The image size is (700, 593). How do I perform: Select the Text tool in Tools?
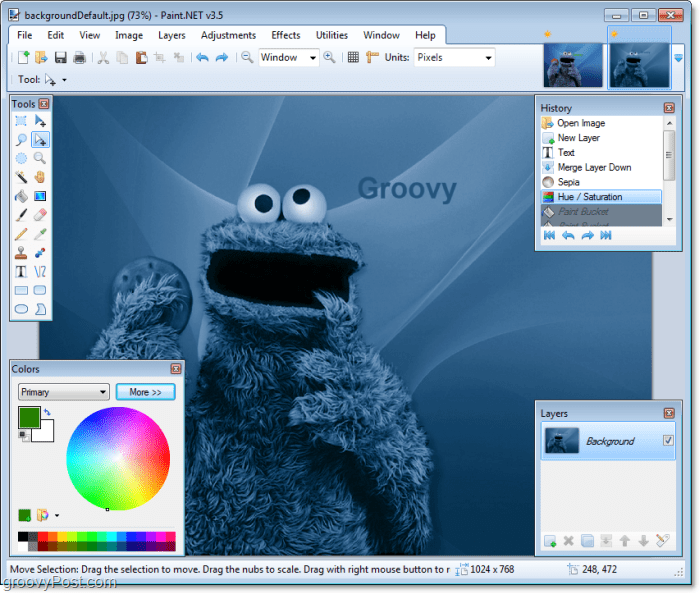click(21, 271)
